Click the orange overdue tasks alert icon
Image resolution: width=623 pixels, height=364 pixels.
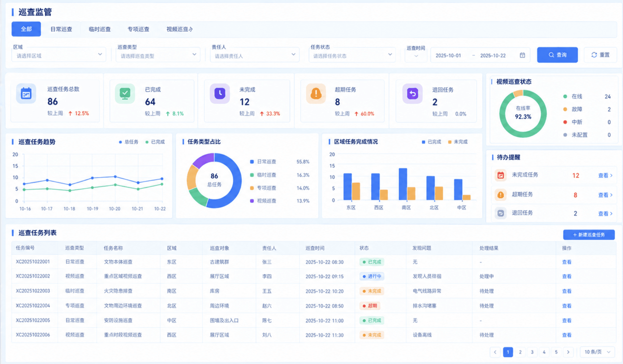click(x=316, y=94)
